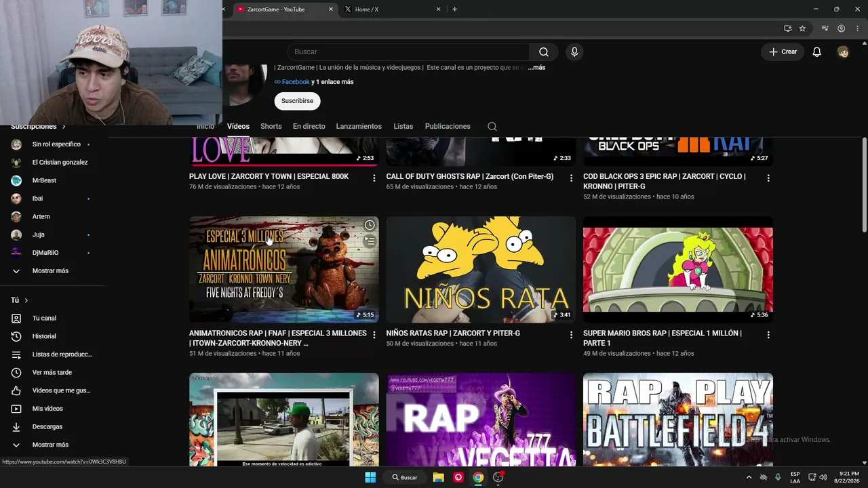Expand channel description with ...más
Viewport: 868px width, 488px height.
coord(537,68)
